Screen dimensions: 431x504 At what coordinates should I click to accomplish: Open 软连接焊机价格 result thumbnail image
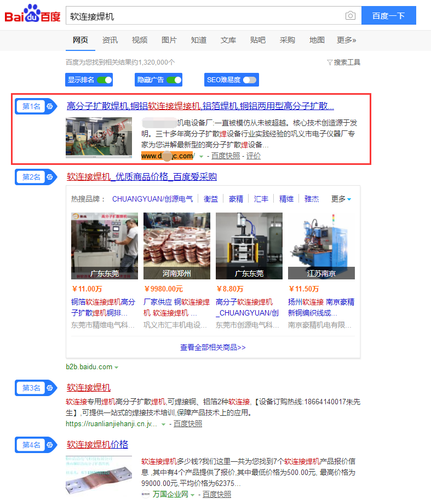pyautogui.click(x=99, y=476)
